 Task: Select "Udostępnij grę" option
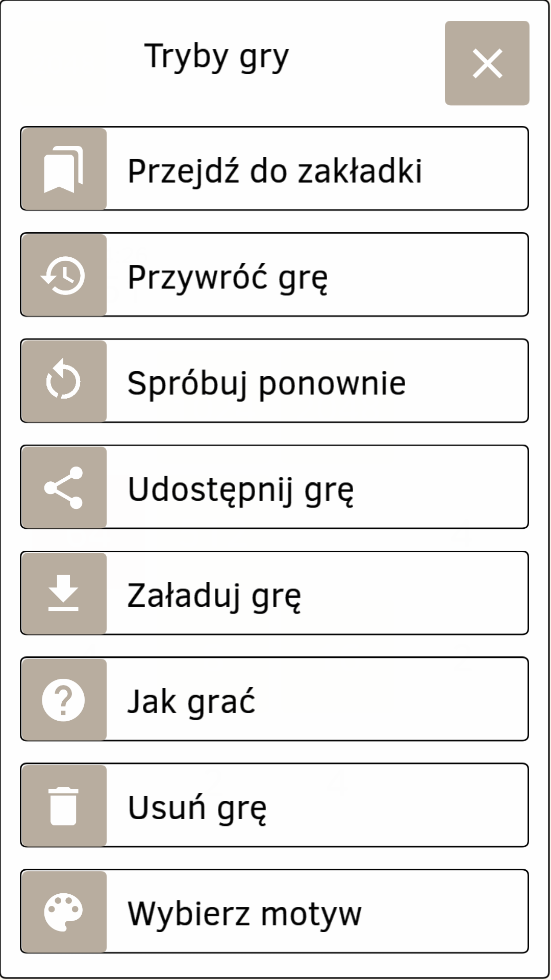(x=240, y=489)
